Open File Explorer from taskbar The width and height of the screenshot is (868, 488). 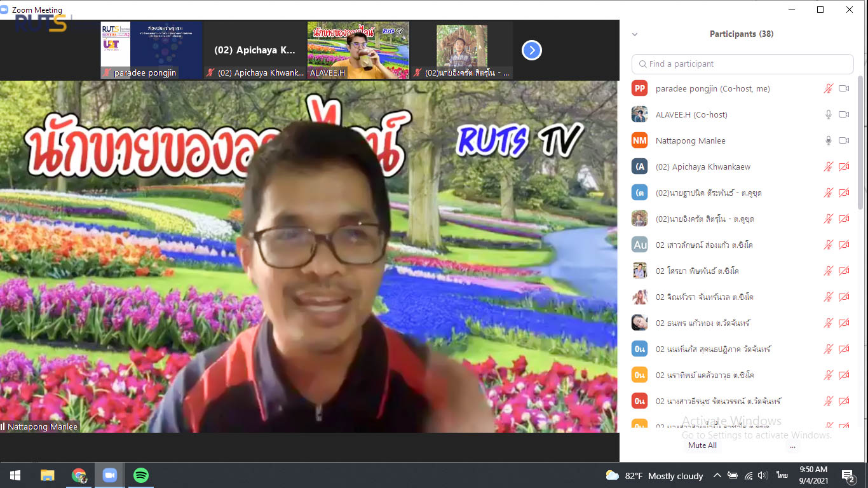[47, 475]
